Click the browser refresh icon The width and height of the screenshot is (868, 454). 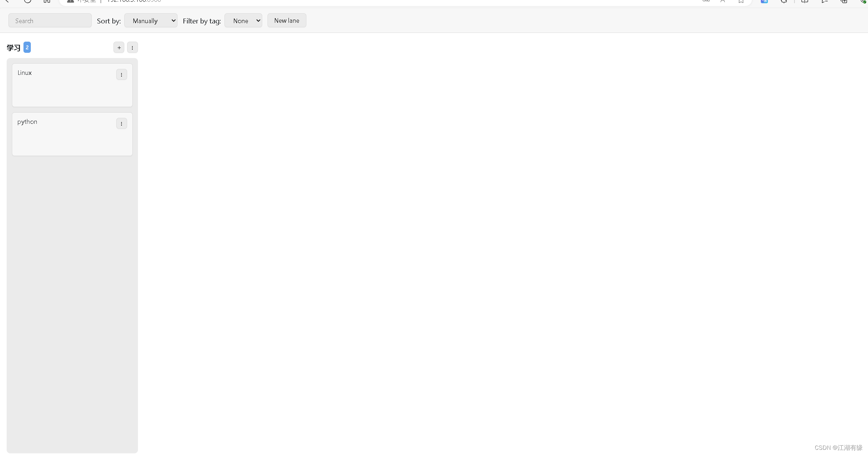(x=28, y=1)
